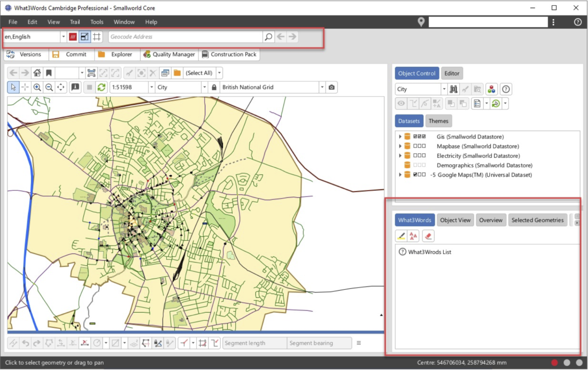Toggle third checkbox of Electricity datastore

tap(424, 156)
